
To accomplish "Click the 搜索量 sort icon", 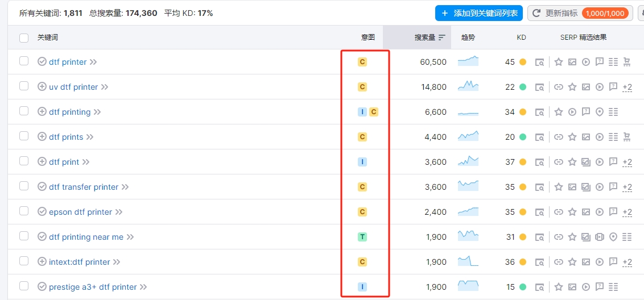I will pyautogui.click(x=442, y=37).
